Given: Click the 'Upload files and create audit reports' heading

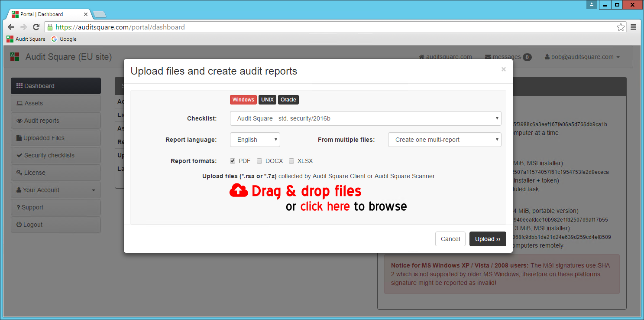Looking at the screenshot, I should [214, 71].
